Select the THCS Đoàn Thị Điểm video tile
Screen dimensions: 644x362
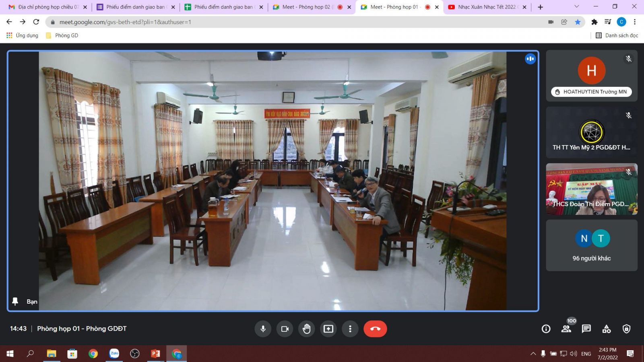591,189
